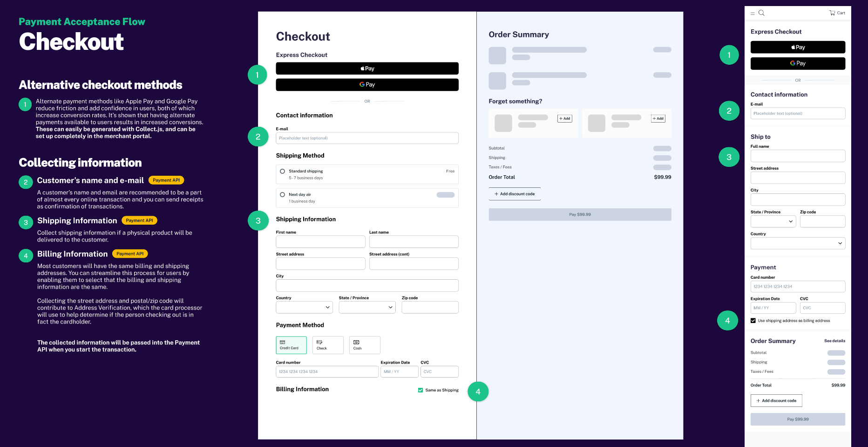Select the Credit Card payment method tile
The width and height of the screenshot is (868, 447).
pyautogui.click(x=291, y=345)
